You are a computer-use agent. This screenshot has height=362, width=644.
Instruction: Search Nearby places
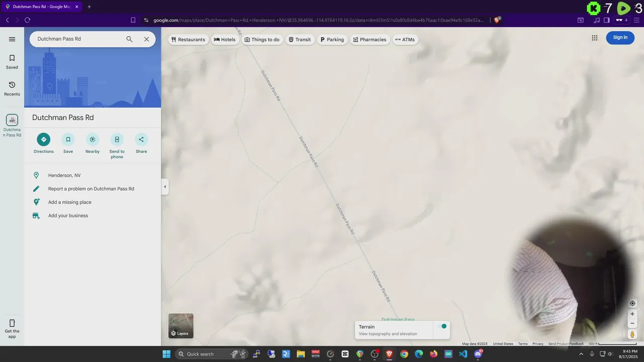tap(93, 143)
